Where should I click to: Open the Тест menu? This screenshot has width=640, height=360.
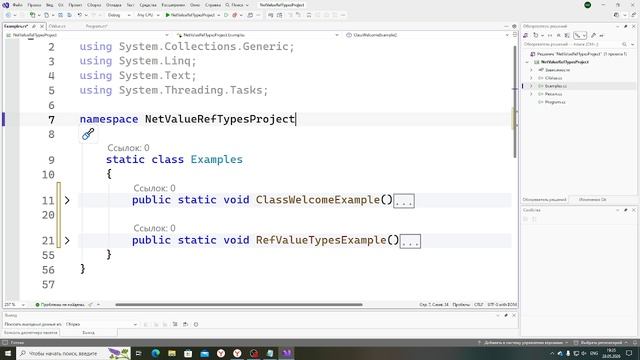tap(130, 5)
